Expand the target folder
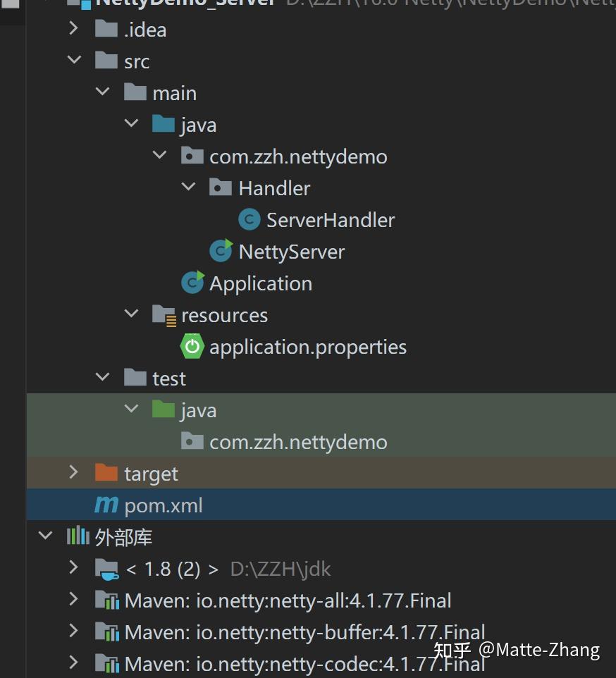616x678 pixels. coord(74,471)
